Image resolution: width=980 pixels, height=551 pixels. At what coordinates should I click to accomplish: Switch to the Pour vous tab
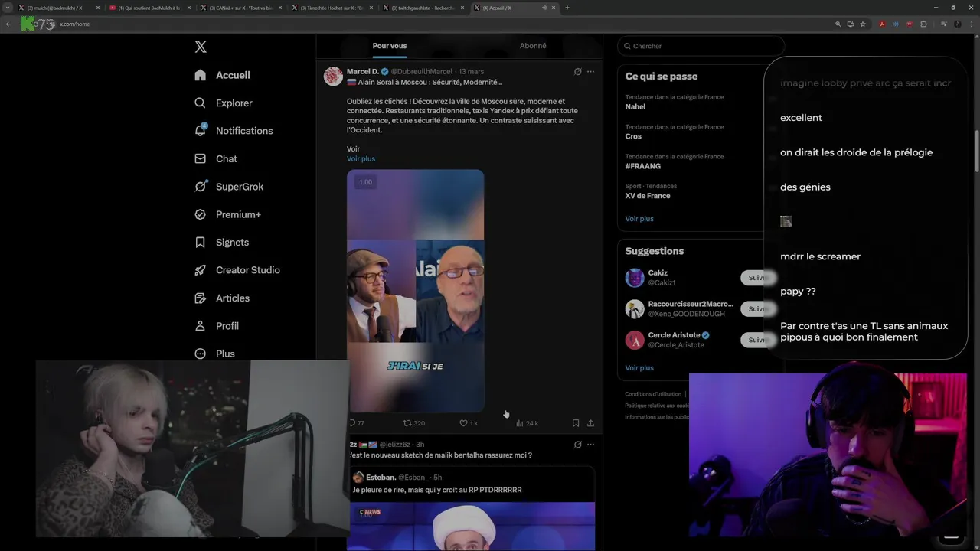390,46
